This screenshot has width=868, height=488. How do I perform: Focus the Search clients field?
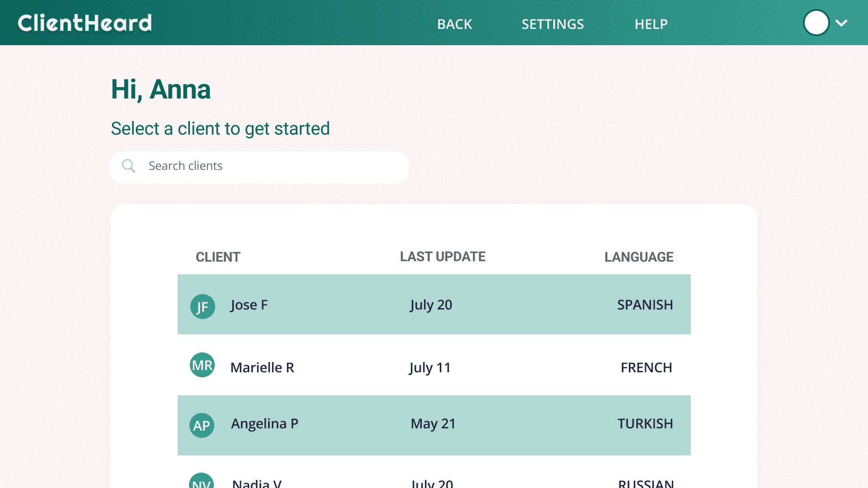tap(271, 166)
